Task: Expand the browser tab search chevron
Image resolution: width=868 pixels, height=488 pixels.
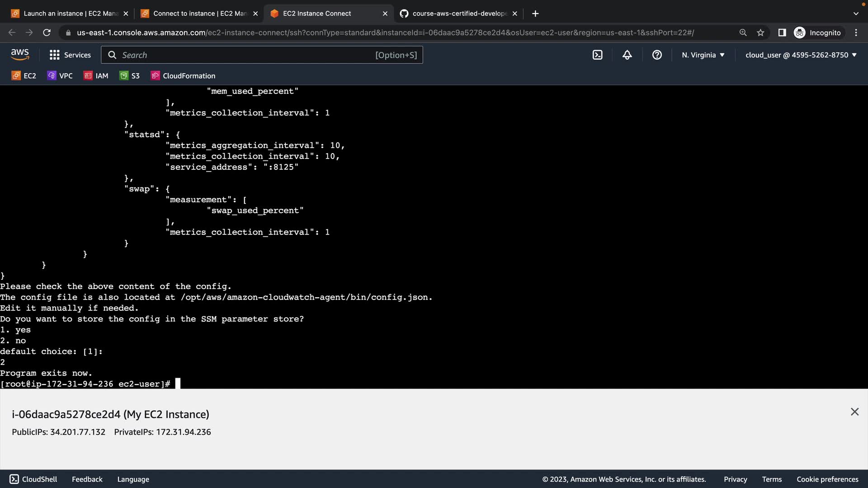Action: (x=855, y=14)
